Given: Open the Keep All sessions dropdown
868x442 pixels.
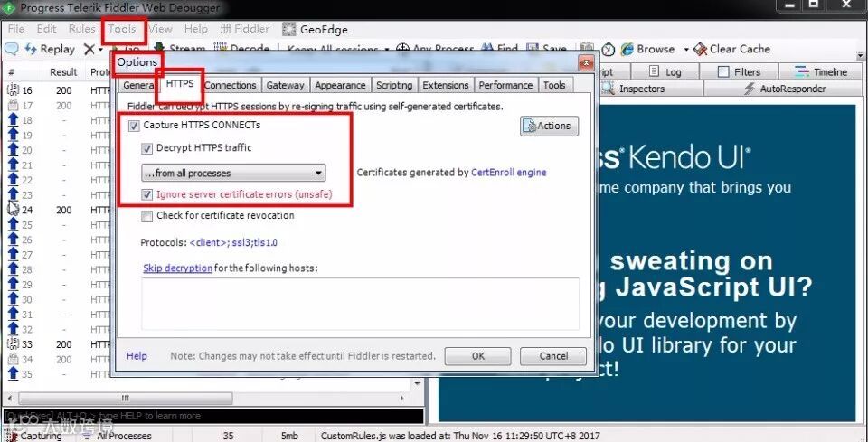Looking at the screenshot, I should pyautogui.click(x=337, y=49).
